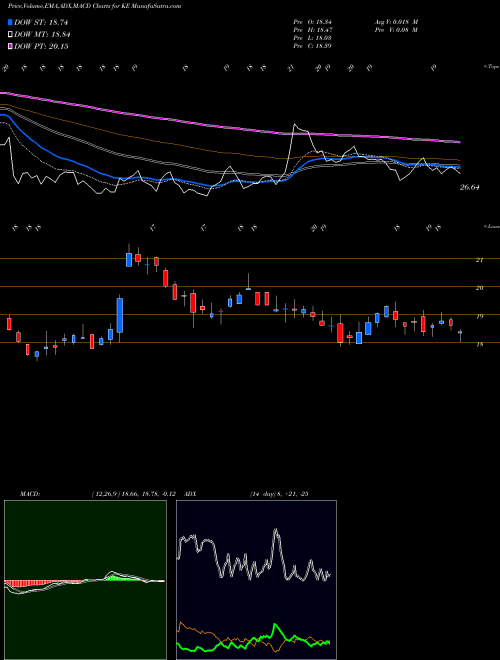500x660 pixels.
Task: Click the 20 price axis label
Action: 479,288
